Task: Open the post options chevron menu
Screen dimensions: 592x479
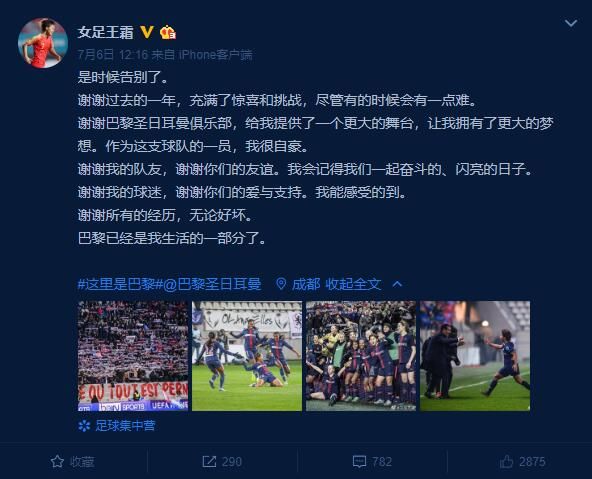Action: pos(570,23)
